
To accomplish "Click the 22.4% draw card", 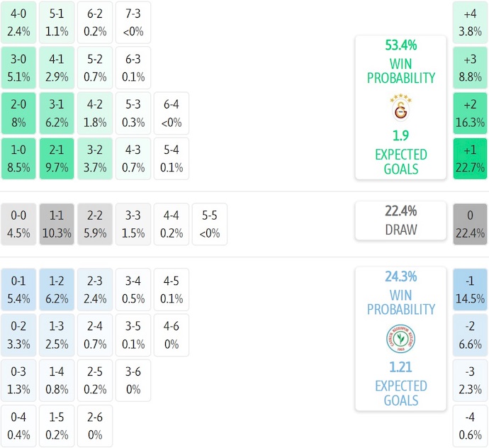I will click(x=401, y=220).
